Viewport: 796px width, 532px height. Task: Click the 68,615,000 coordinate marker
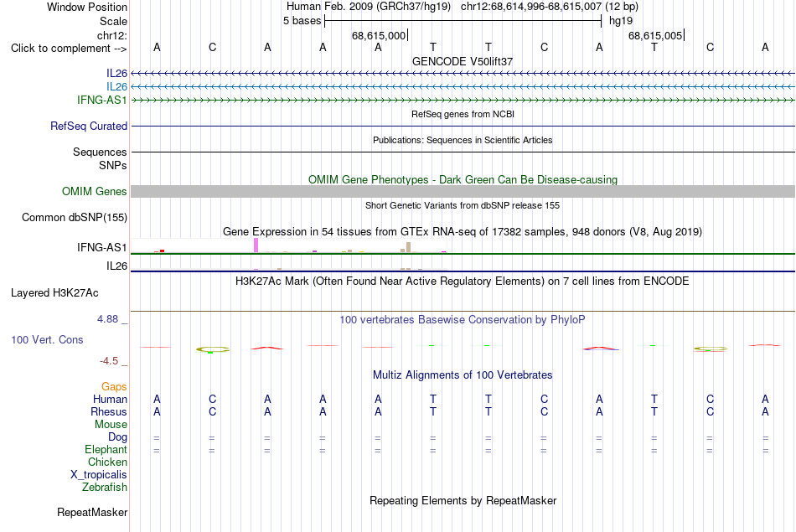pyautogui.click(x=380, y=35)
